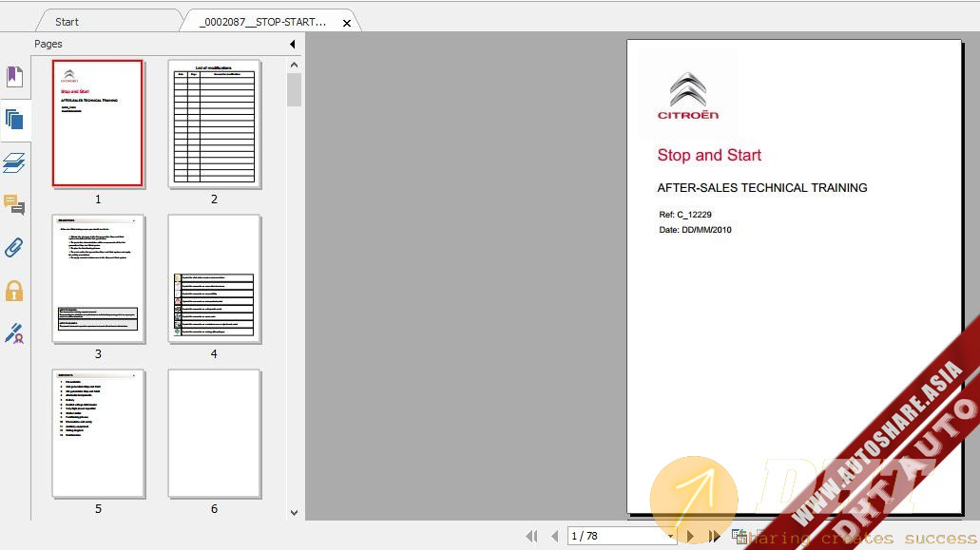980x550 pixels.
Task: Switch to the Start tab
Action: coord(67,22)
